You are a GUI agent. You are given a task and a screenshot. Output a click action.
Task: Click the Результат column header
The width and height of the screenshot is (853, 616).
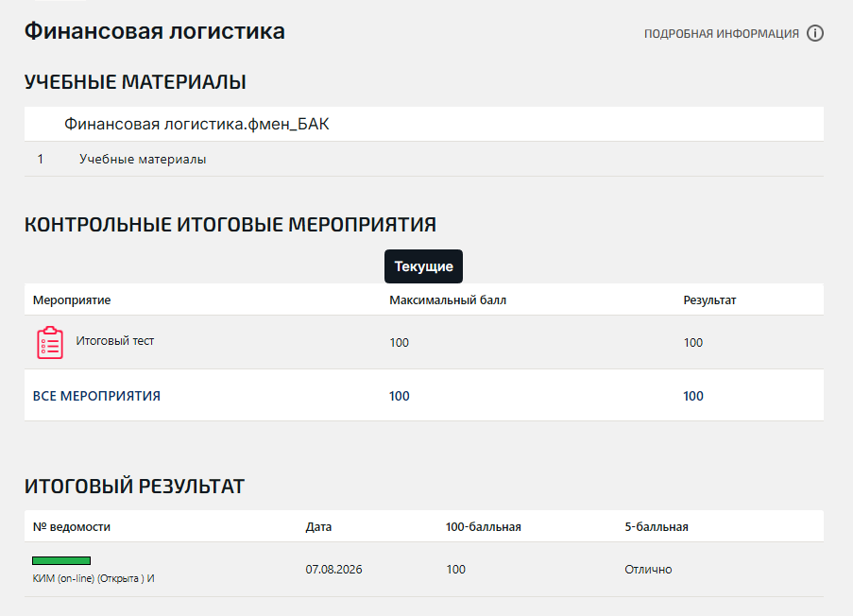click(709, 299)
